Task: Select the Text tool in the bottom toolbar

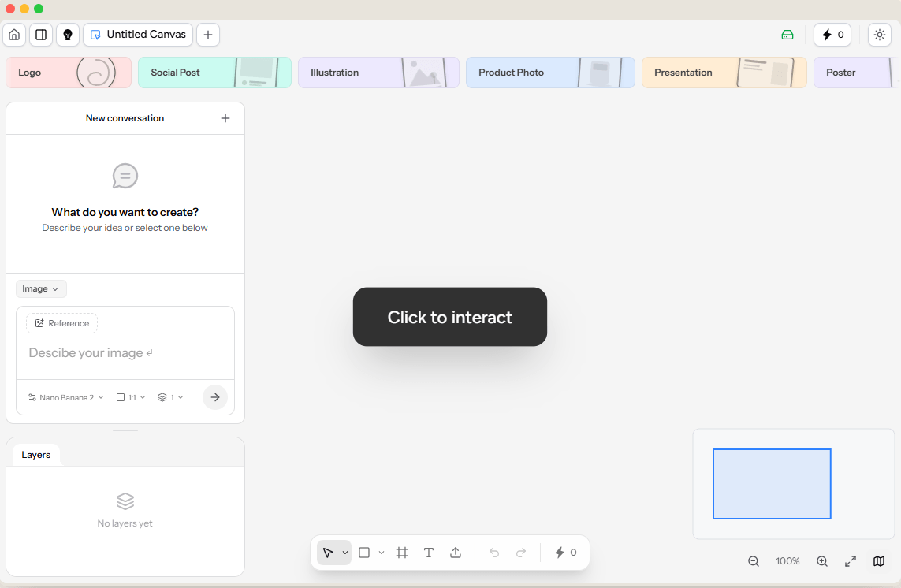Action: [x=429, y=553]
